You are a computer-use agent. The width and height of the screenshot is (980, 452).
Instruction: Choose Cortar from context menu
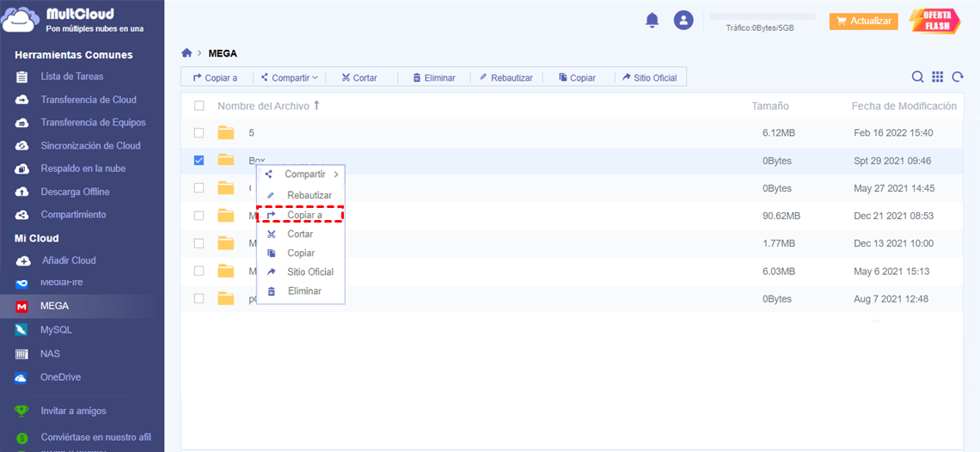coord(301,234)
